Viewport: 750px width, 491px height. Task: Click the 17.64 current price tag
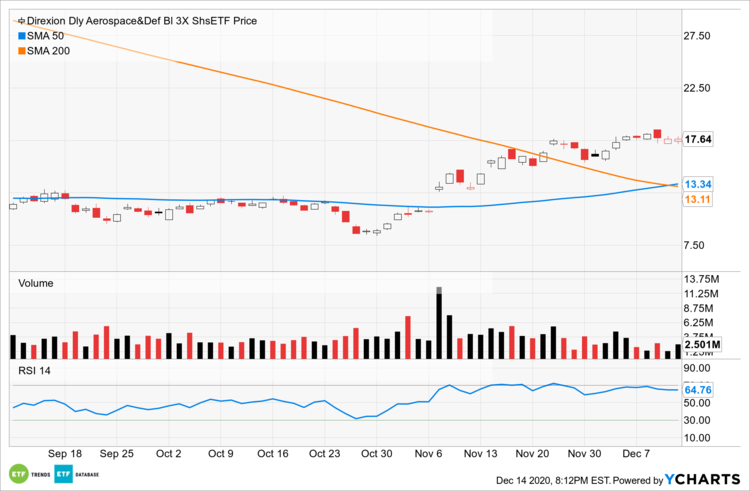point(697,140)
